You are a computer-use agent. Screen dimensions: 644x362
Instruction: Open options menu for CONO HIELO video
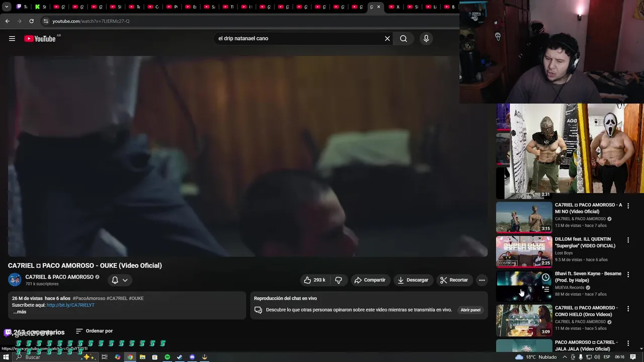[x=628, y=309]
